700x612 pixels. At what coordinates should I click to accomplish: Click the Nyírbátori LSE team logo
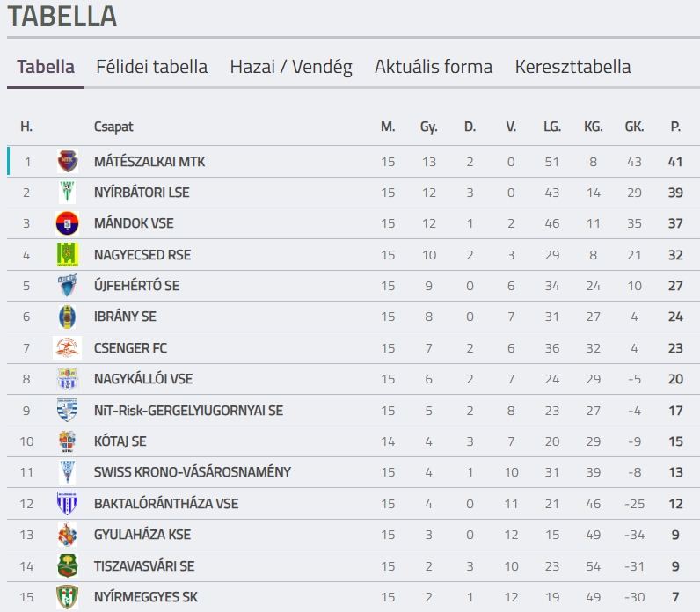tap(68, 193)
